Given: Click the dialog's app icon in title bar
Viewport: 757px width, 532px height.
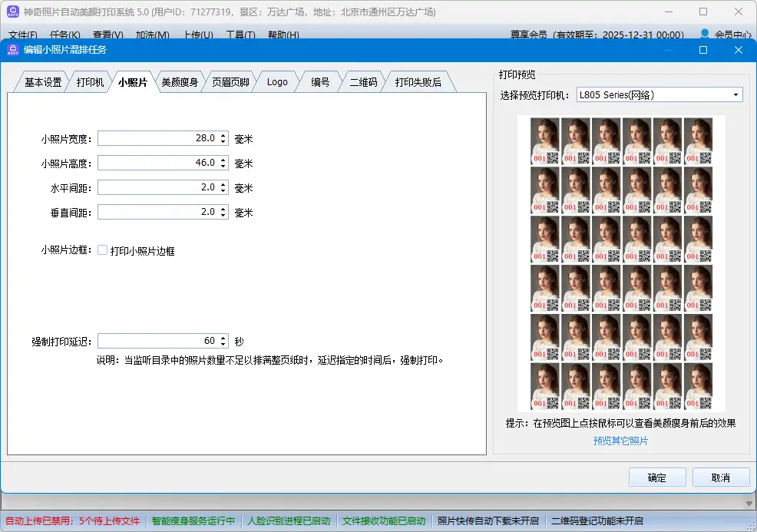Looking at the screenshot, I should point(13,50).
